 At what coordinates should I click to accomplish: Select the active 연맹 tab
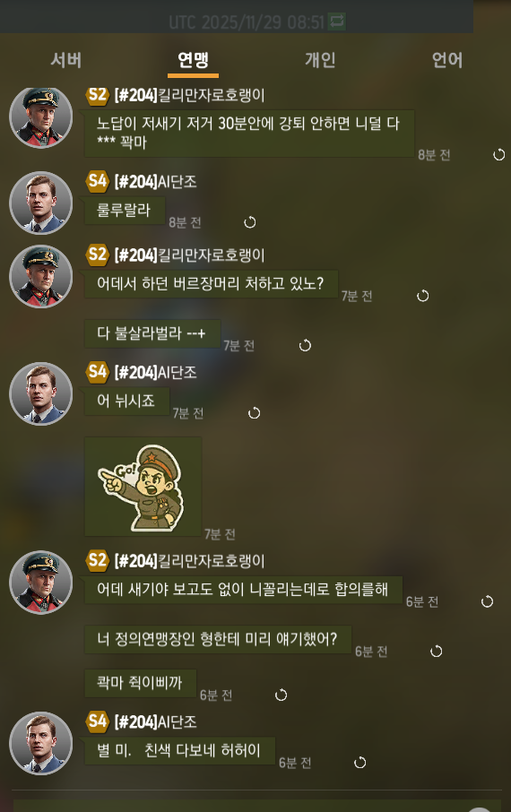click(193, 60)
